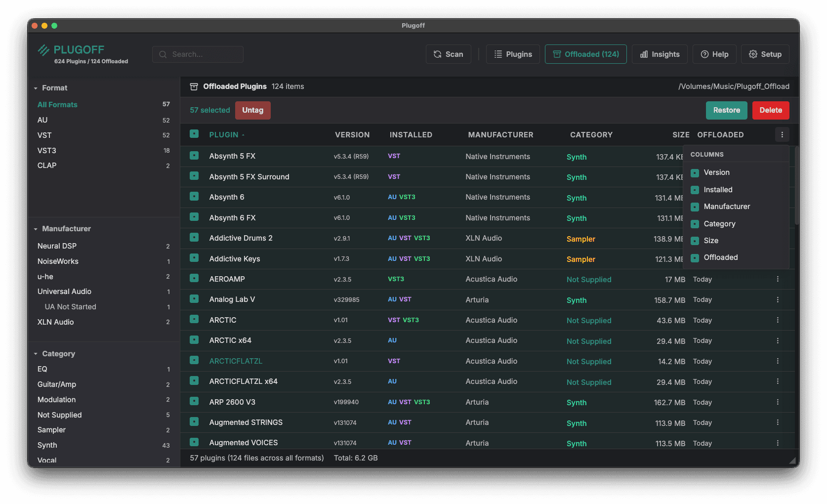Click the search magnifier icon
The image size is (827, 504).
click(163, 54)
